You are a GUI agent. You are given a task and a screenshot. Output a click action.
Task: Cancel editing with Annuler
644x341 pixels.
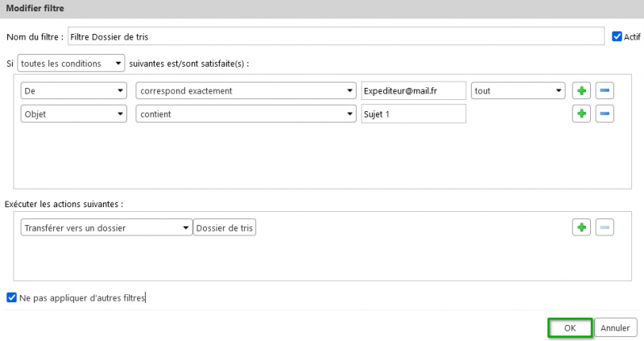point(615,328)
